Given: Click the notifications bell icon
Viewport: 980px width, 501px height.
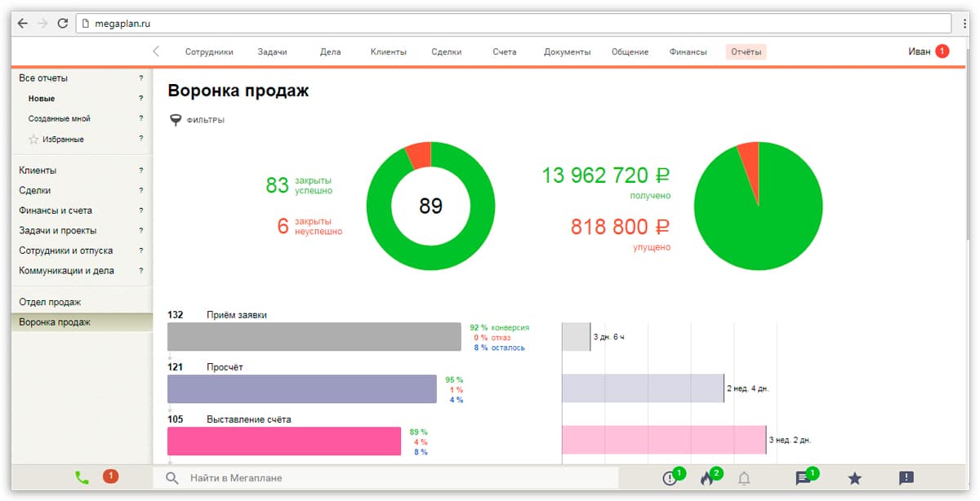Looking at the screenshot, I should pyautogui.click(x=744, y=479).
